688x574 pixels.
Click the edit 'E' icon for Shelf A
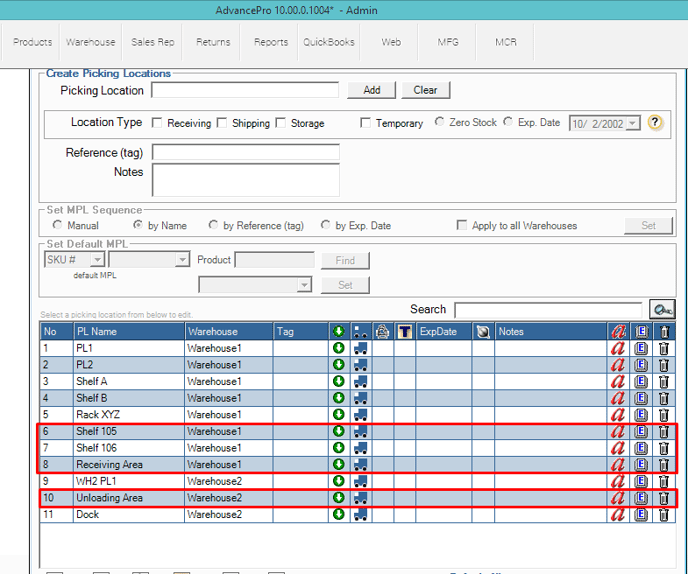pos(641,382)
